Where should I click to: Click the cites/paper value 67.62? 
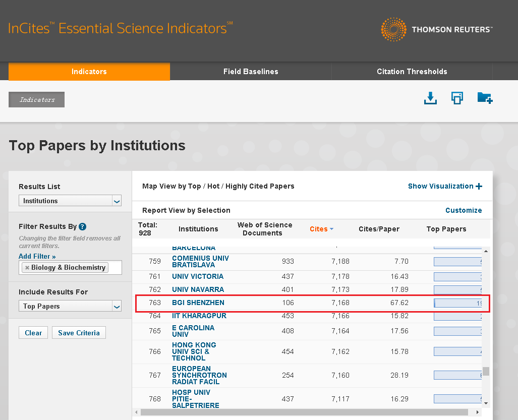[399, 303]
